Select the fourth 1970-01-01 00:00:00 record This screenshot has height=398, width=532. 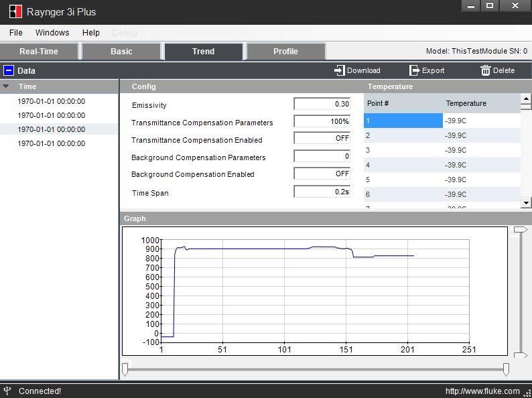click(59, 143)
